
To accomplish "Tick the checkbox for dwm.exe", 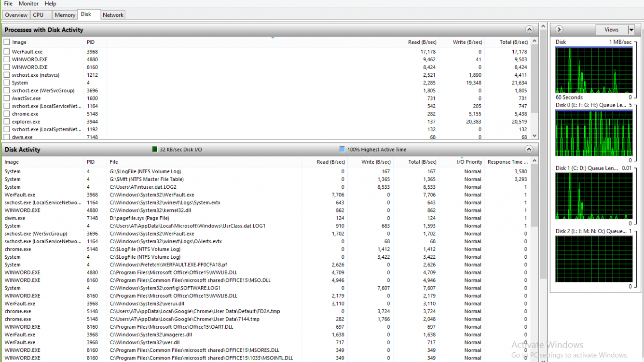I will pyautogui.click(x=7, y=137).
